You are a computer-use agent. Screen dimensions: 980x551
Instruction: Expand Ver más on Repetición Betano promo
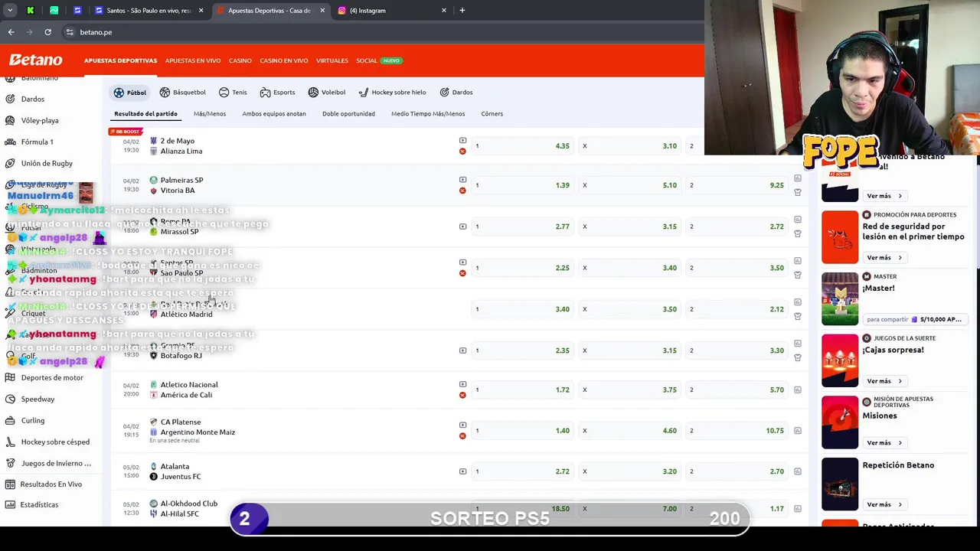pyautogui.click(x=884, y=504)
